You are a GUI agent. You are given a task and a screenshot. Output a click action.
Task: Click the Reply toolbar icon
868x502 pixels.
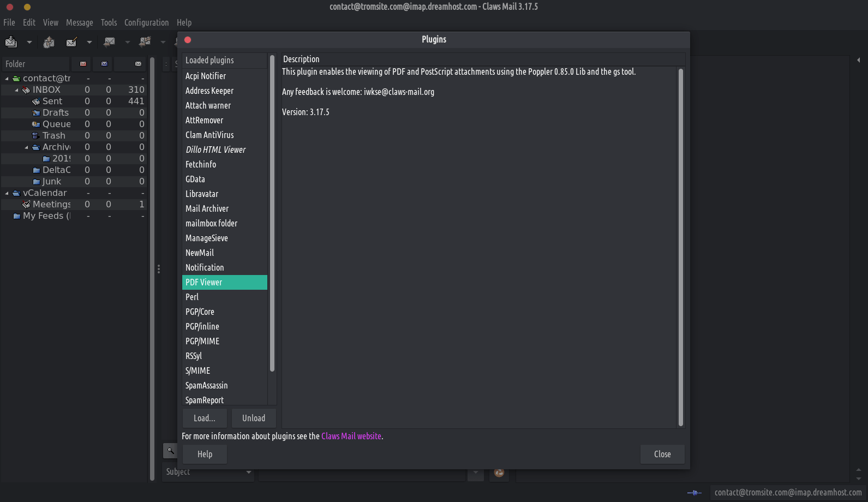(109, 42)
